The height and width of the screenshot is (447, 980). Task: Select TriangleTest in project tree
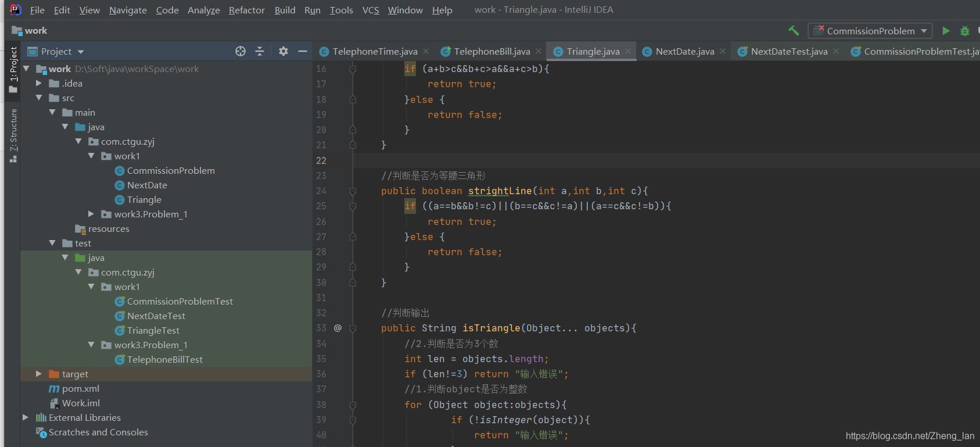pos(153,330)
